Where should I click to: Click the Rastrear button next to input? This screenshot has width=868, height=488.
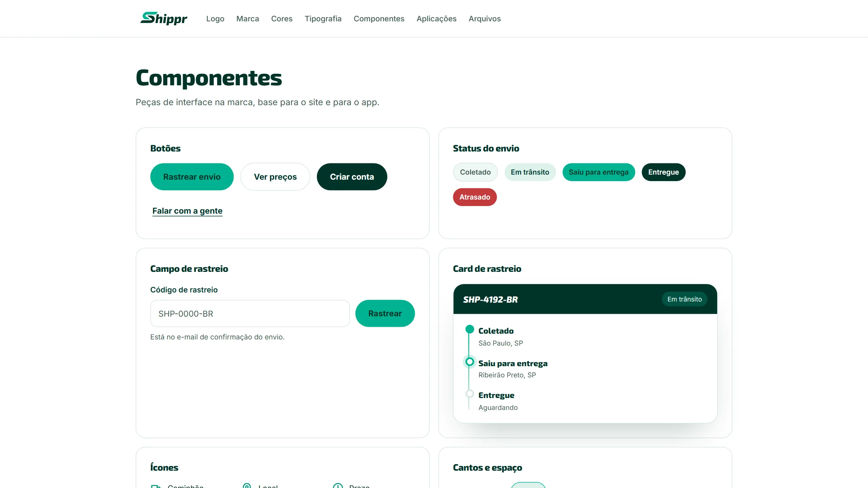(385, 313)
